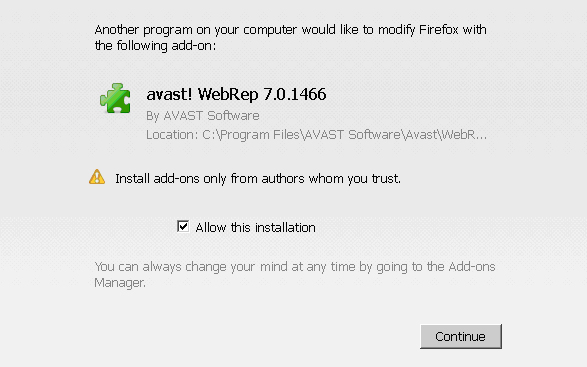Click the word "Firefox" in the heading
Viewport: 587px width, 367px height.
pos(438,30)
